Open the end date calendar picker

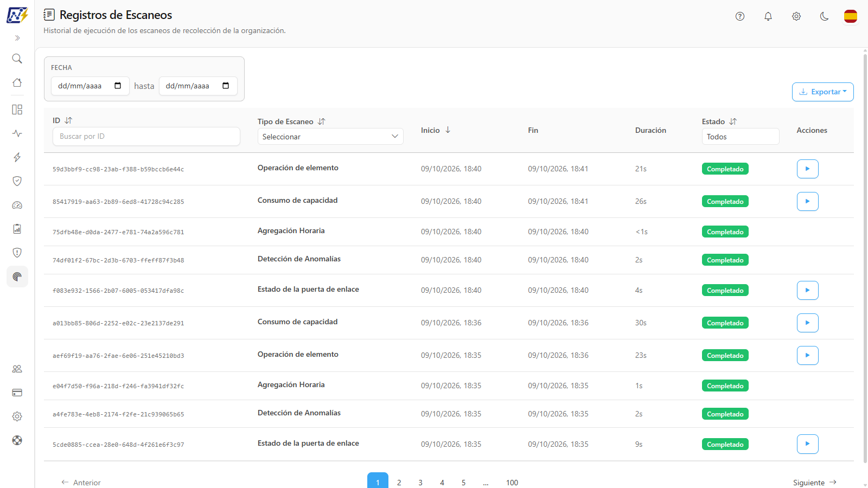pyautogui.click(x=226, y=86)
